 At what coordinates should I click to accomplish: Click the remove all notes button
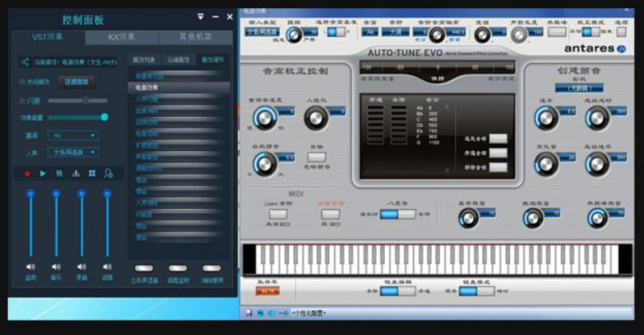click(x=498, y=167)
